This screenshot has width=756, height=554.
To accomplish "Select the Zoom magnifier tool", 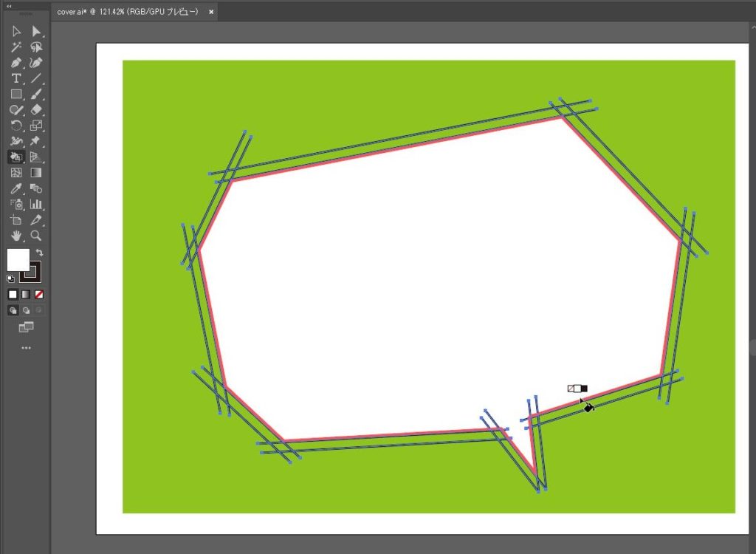I will pos(36,236).
